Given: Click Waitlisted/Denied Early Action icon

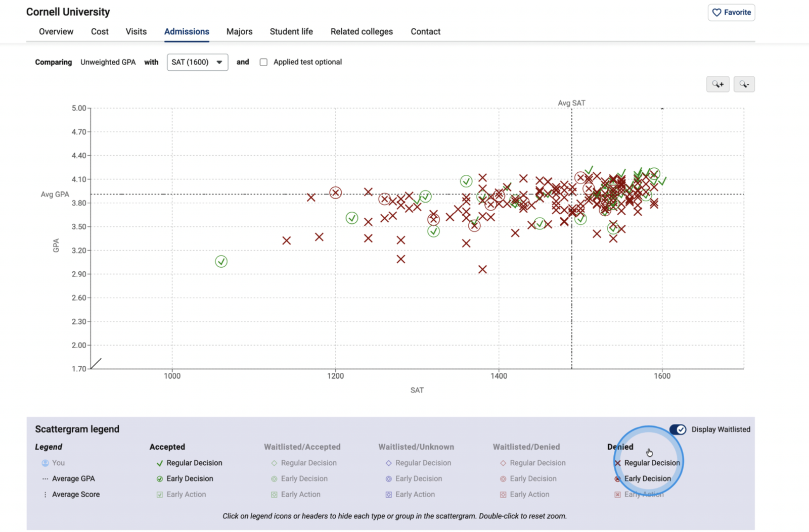Looking at the screenshot, I should click(x=503, y=495).
